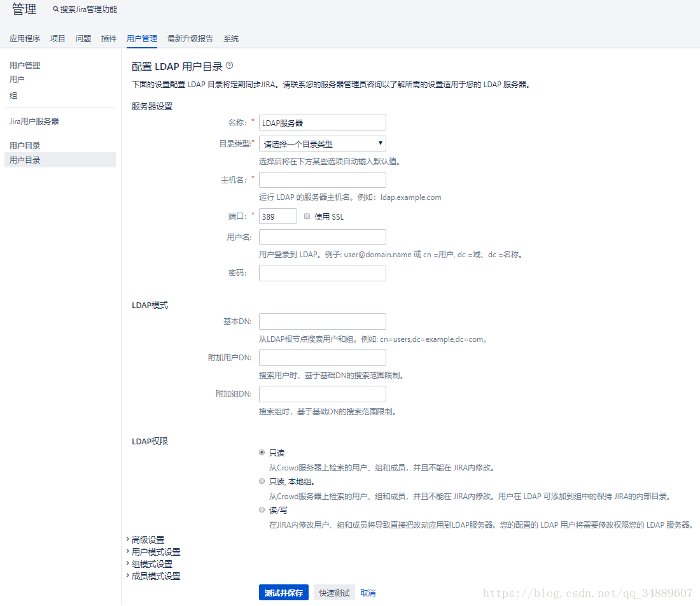This screenshot has height=606, width=700.
Task: Click the 服务器设置 section heading
Action: click(x=152, y=106)
